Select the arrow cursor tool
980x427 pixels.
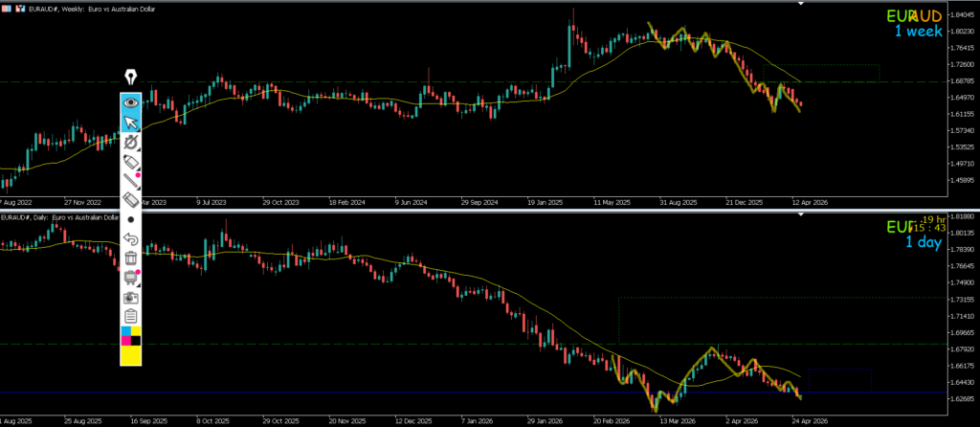[x=131, y=122]
